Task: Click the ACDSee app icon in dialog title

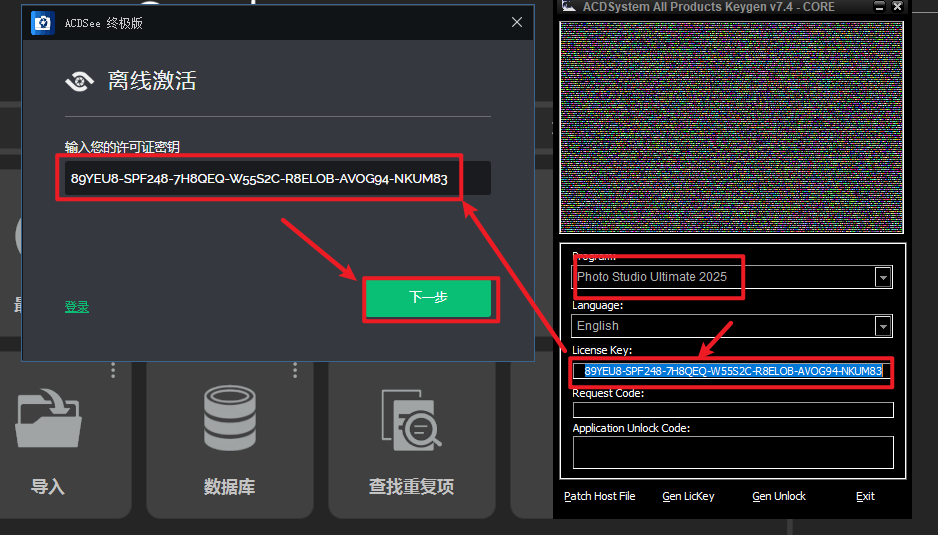Action: tap(43, 22)
